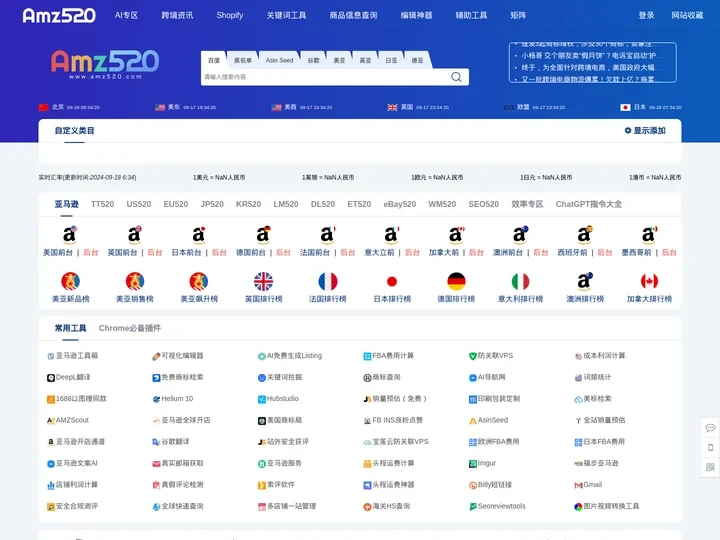The width and height of the screenshot is (720, 540).
Task: Click the search input field
Action: pyautogui.click(x=325, y=77)
